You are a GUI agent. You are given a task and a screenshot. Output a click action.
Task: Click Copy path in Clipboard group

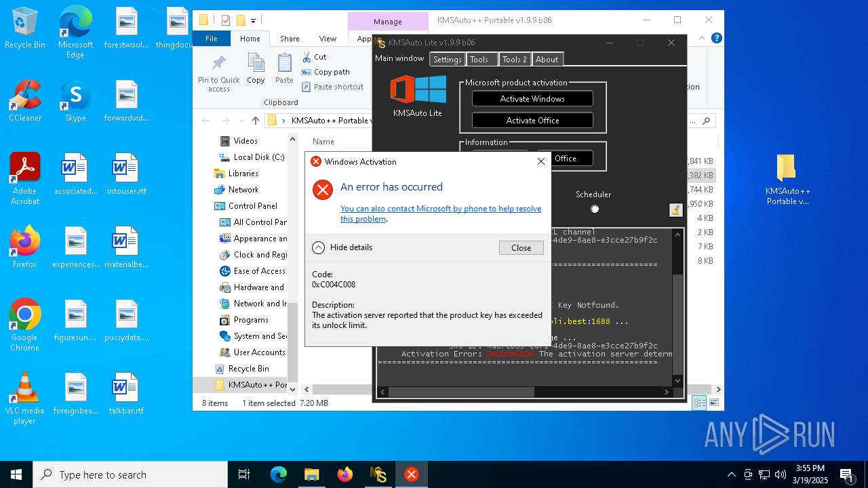pos(325,72)
